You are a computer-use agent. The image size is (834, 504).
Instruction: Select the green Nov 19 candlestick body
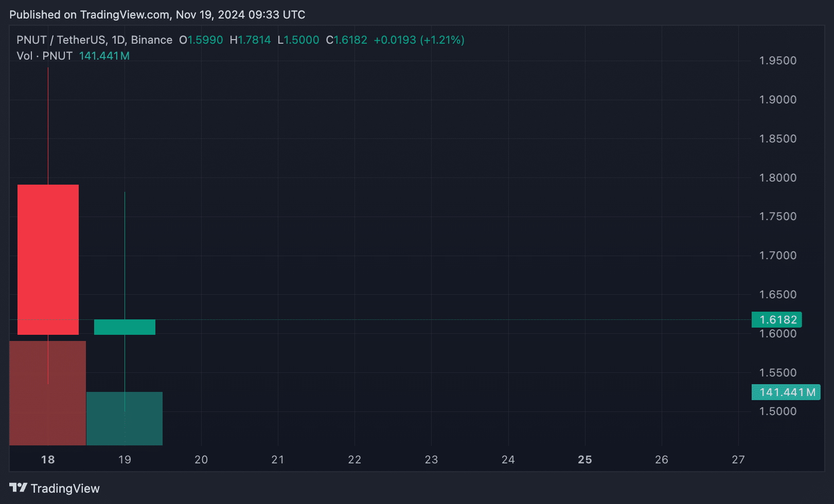[125, 327]
